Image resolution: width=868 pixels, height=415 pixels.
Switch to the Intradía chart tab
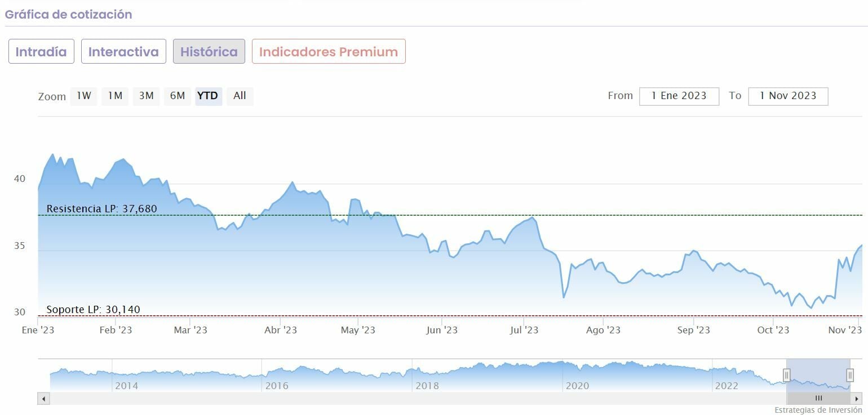coord(41,52)
